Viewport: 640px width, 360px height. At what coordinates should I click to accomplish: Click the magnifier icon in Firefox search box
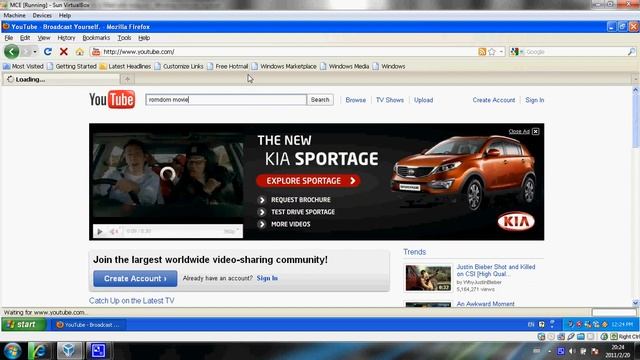[x=631, y=52]
